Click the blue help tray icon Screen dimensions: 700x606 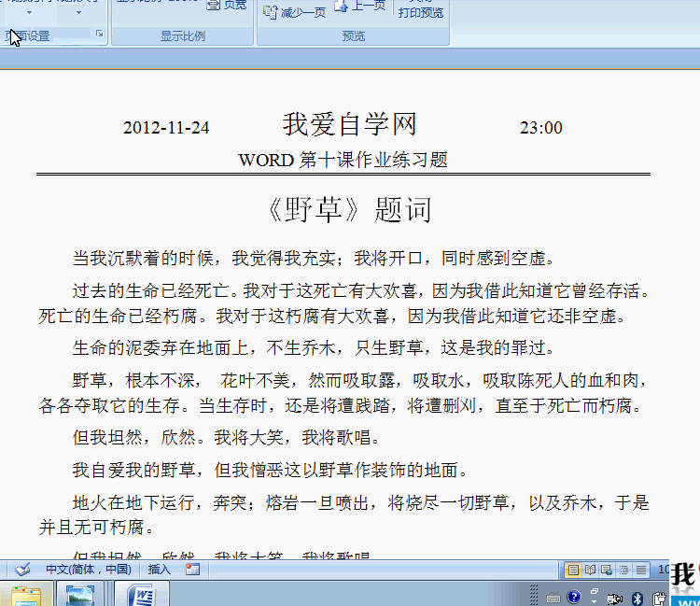(x=574, y=597)
